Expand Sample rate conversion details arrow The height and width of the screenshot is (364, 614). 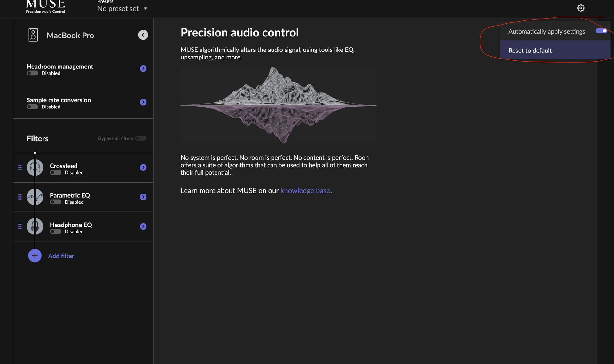tap(143, 102)
